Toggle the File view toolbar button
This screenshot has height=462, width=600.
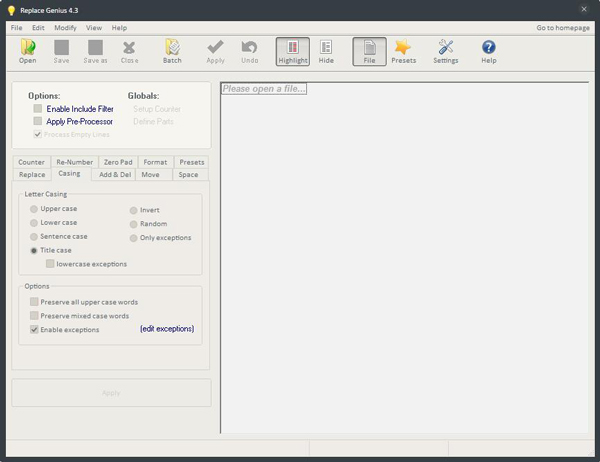point(369,51)
